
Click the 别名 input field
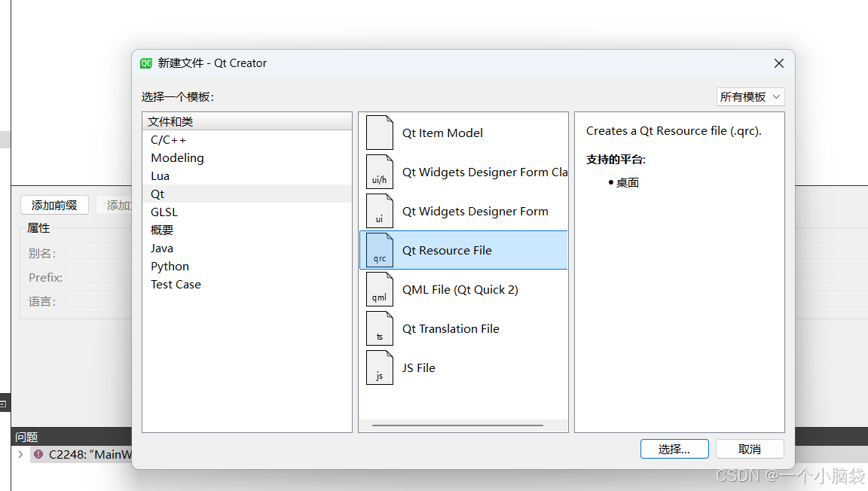pos(100,254)
